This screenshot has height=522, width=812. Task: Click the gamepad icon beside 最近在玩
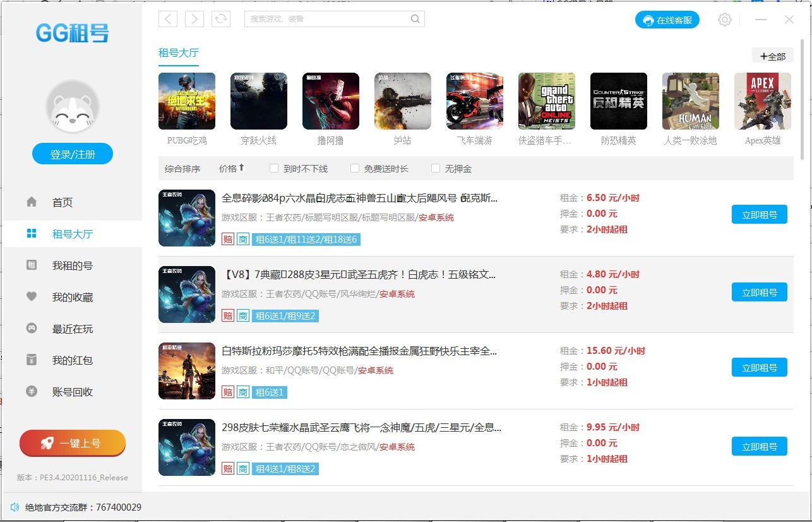(32, 328)
